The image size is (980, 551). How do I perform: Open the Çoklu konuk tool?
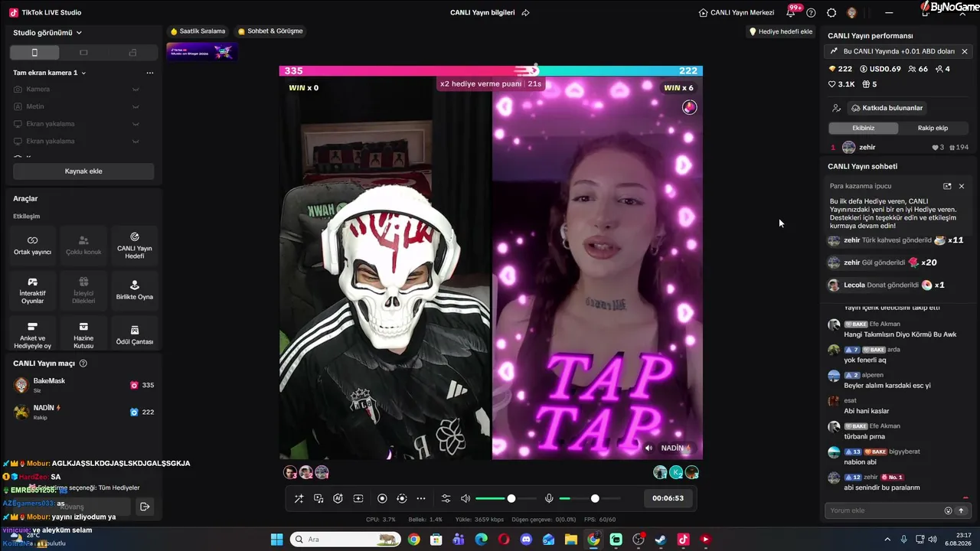tap(83, 246)
